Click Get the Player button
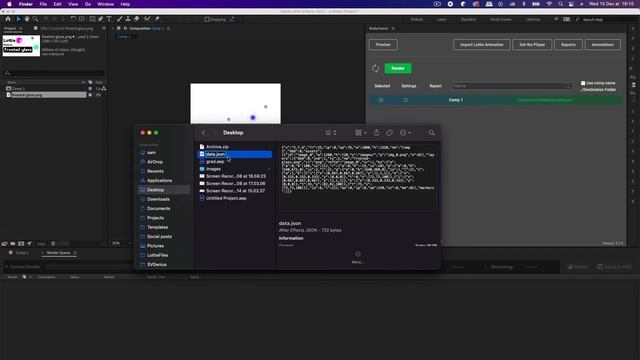 [532, 44]
